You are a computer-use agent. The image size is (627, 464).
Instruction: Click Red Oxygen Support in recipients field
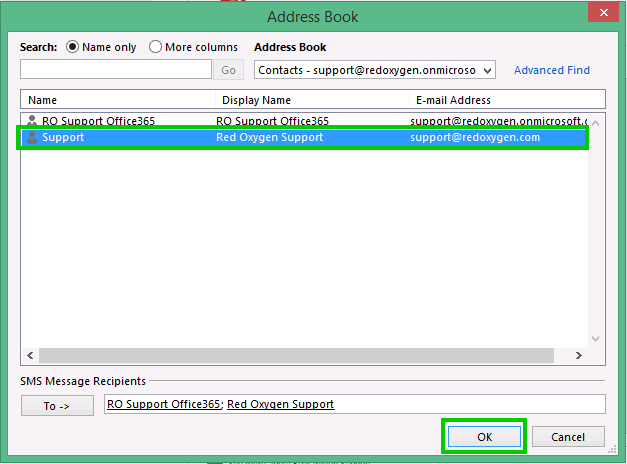tap(281, 404)
